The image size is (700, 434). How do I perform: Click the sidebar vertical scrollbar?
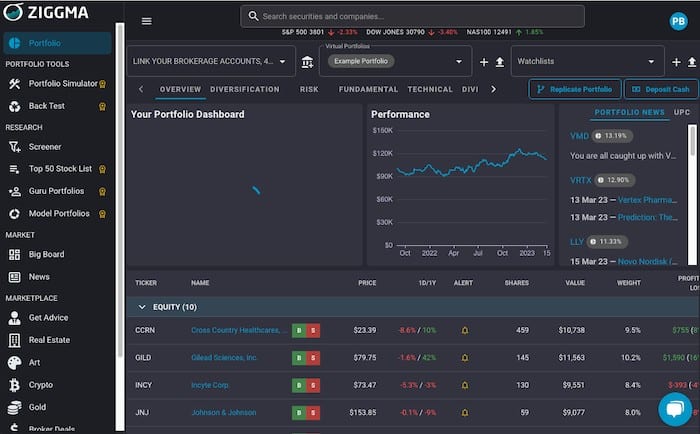pos(119,190)
